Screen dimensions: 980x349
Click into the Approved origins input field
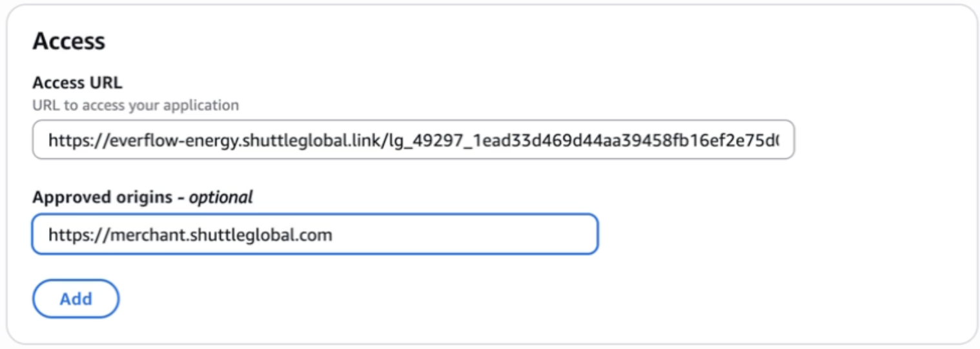(314, 234)
